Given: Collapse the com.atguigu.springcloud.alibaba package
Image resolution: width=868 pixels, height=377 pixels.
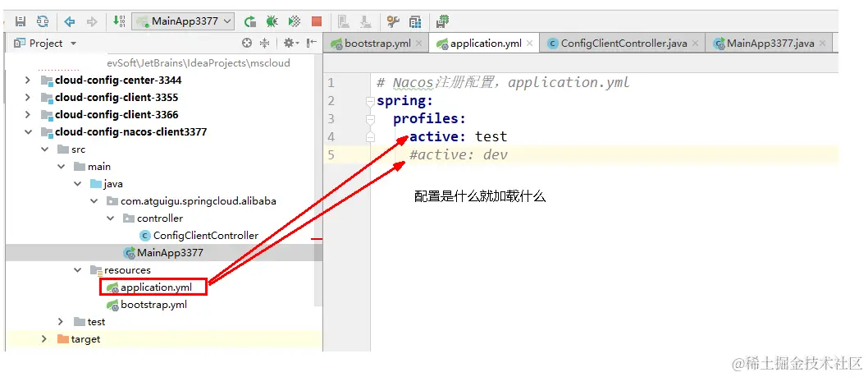Looking at the screenshot, I should click(x=94, y=200).
